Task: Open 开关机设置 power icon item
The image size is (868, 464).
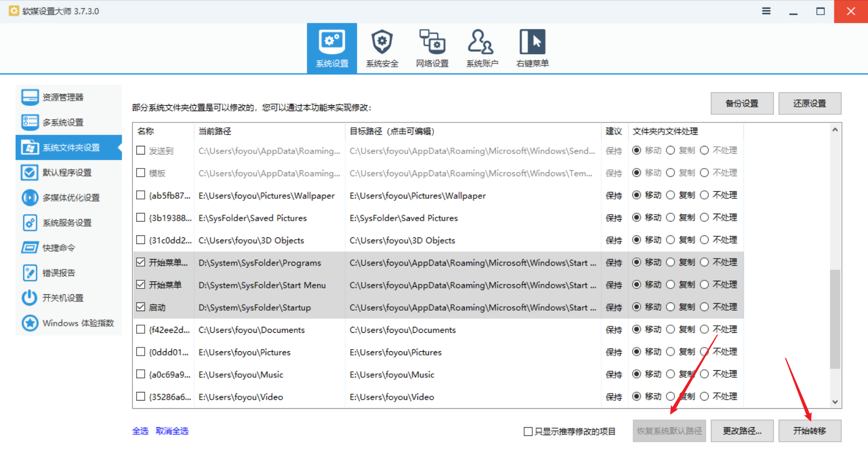Action: pos(63,298)
